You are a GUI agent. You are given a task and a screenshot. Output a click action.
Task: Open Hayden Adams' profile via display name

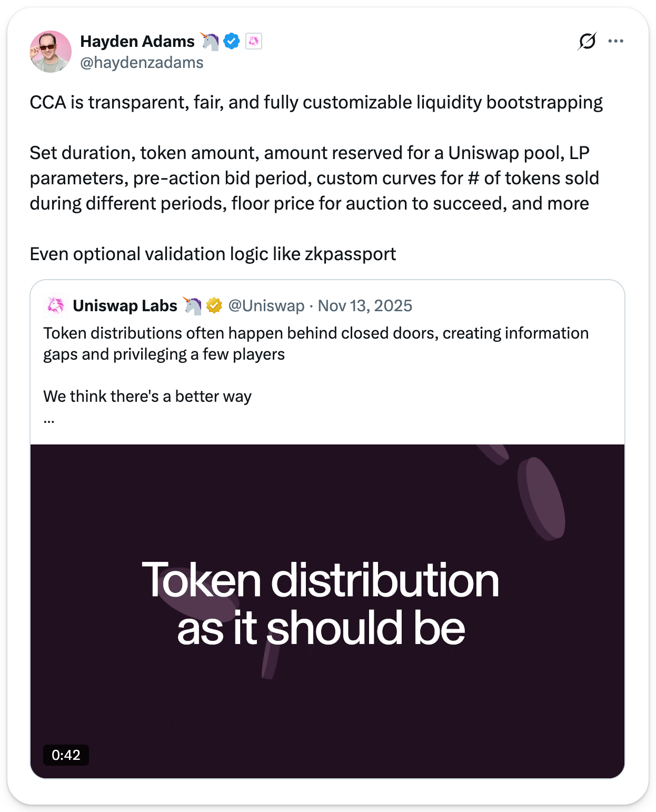coord(137,41)
